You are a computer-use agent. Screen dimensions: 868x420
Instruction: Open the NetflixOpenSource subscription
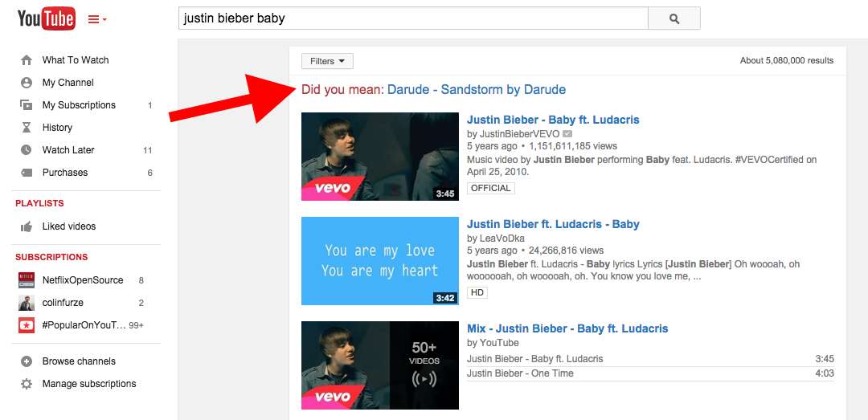tap(82, 280)
